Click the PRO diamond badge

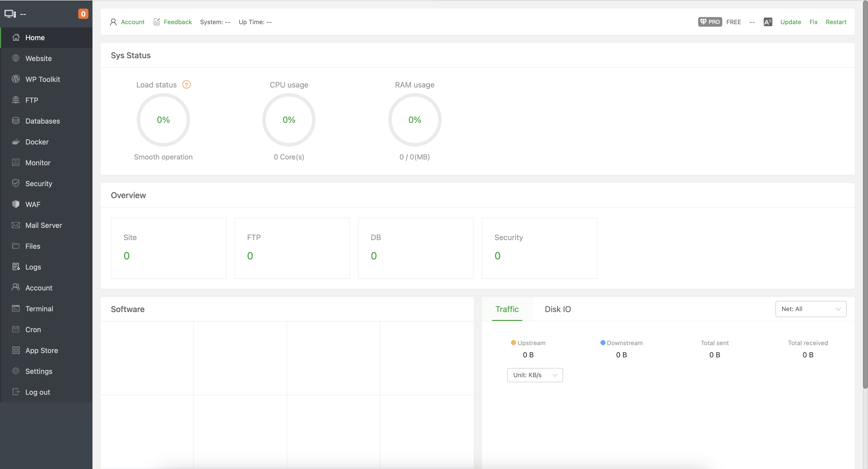[710, 22]
